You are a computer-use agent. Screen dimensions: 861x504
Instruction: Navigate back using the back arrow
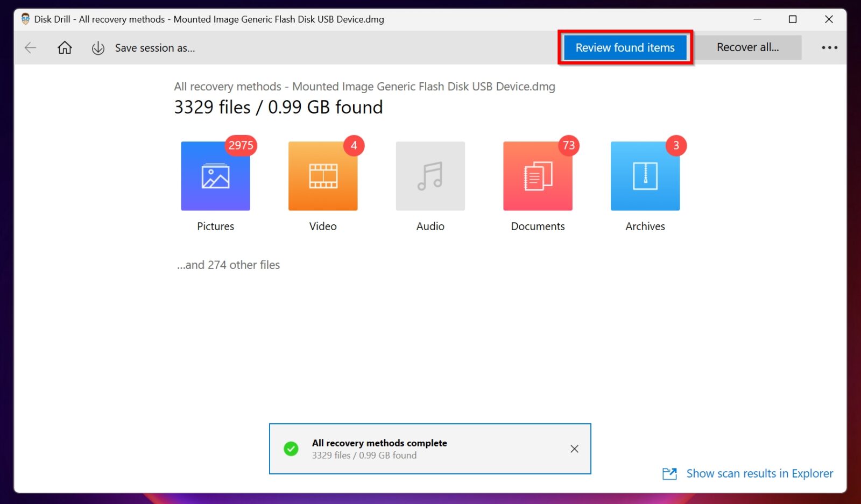click(30, 47)
